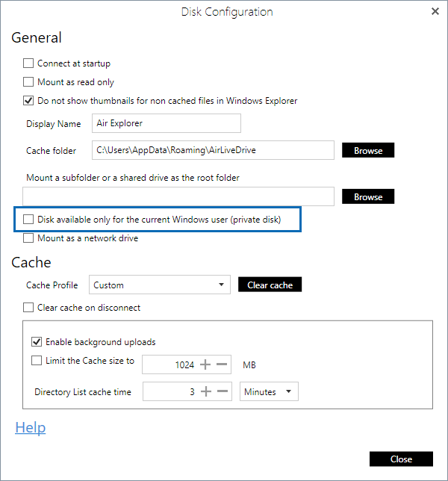Enable Connect at startup checkbox
This screenshot has height=481, width=448.
click(28, 63)
